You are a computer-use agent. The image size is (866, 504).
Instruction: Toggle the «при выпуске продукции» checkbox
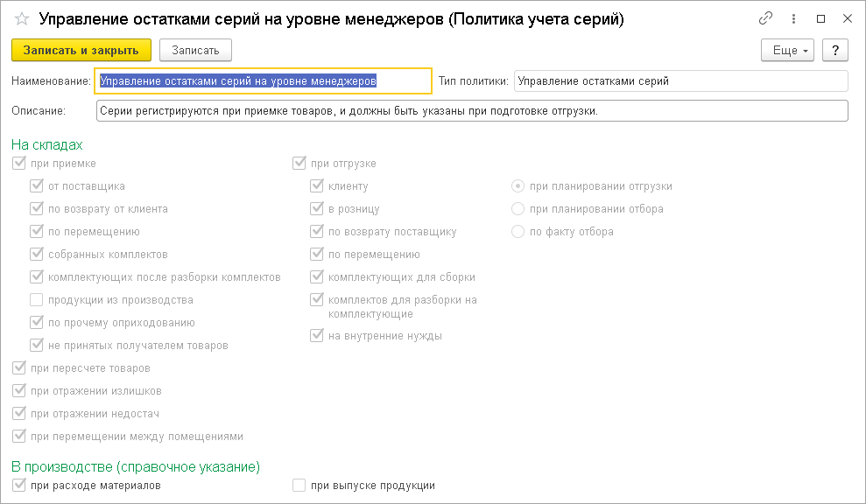[299, 485]
